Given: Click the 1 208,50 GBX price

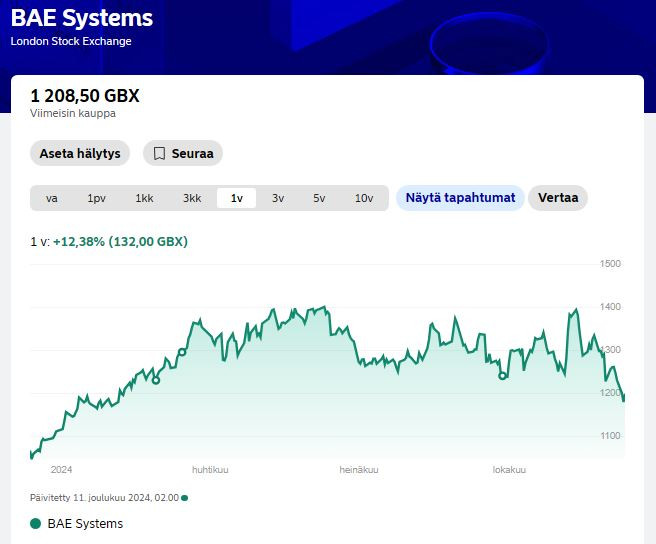Looking at the screenshot, I should (x=85, y=96).
